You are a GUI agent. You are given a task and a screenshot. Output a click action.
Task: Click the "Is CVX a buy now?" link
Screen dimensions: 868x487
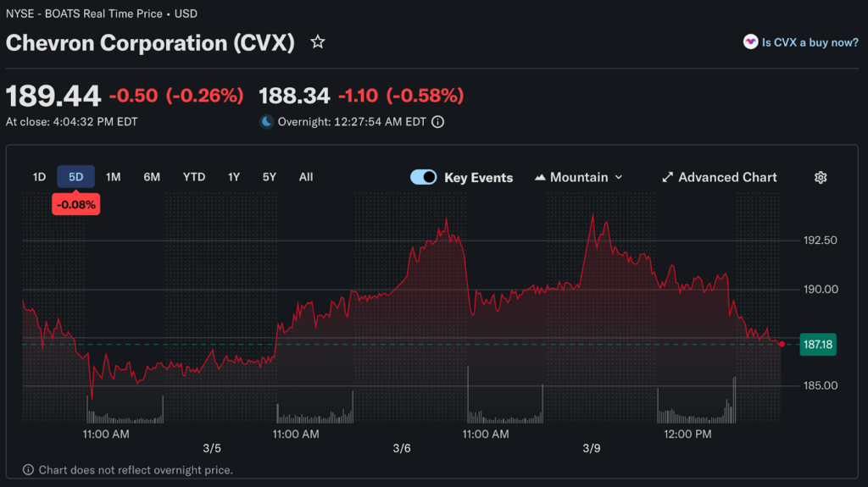[x=810, y=42]
